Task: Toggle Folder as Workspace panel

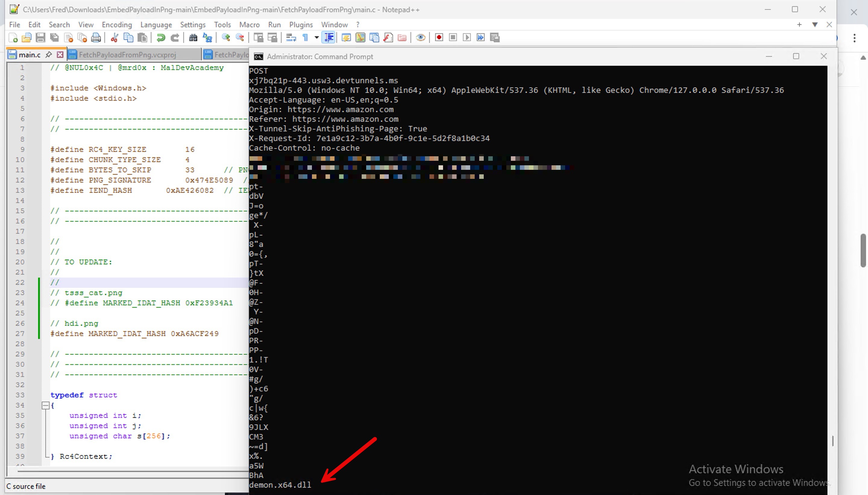Action: tap(402, 37)
